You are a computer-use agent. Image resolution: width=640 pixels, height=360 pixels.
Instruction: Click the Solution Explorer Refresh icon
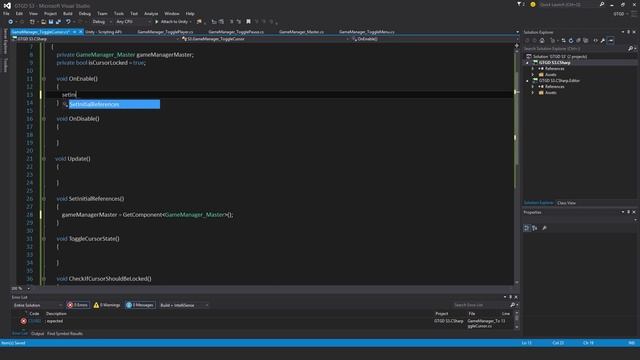click(x=571, y=40)
